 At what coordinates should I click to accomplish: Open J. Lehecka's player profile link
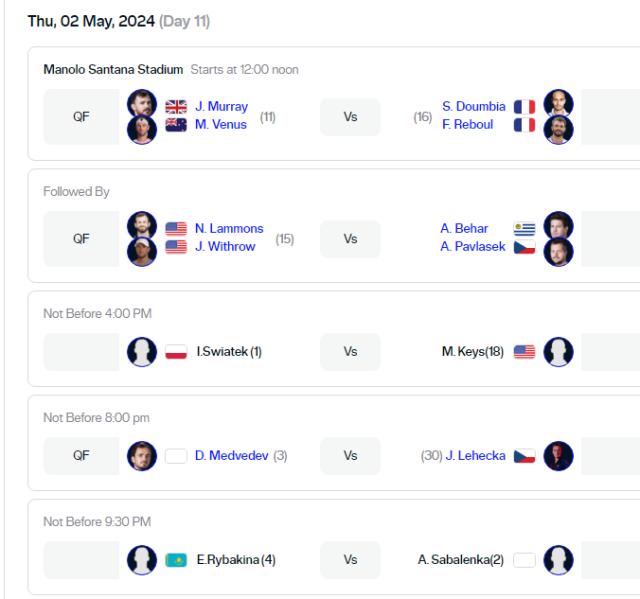click(x=475, y=456)
